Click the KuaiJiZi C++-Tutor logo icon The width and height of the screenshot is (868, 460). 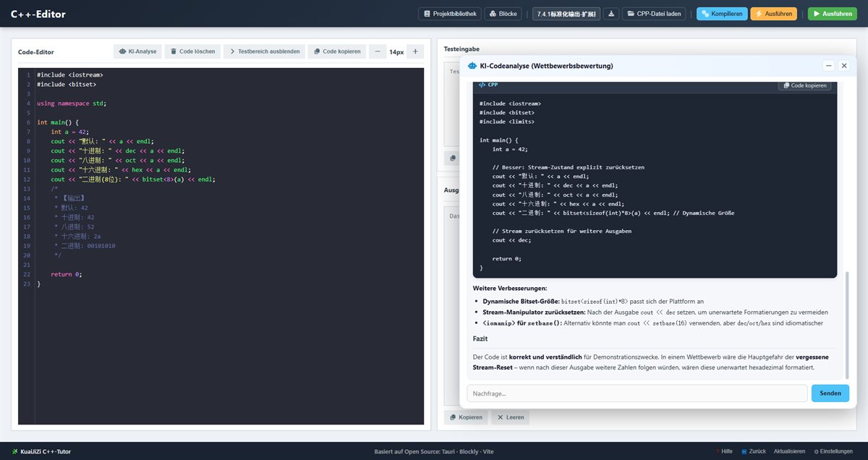click(x=14, y=451)
